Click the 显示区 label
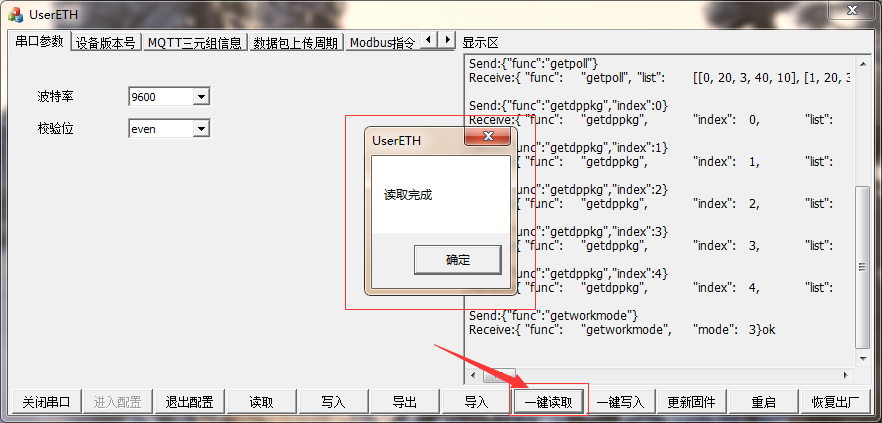This screenshot has width=882, height=423. point(480,43)
